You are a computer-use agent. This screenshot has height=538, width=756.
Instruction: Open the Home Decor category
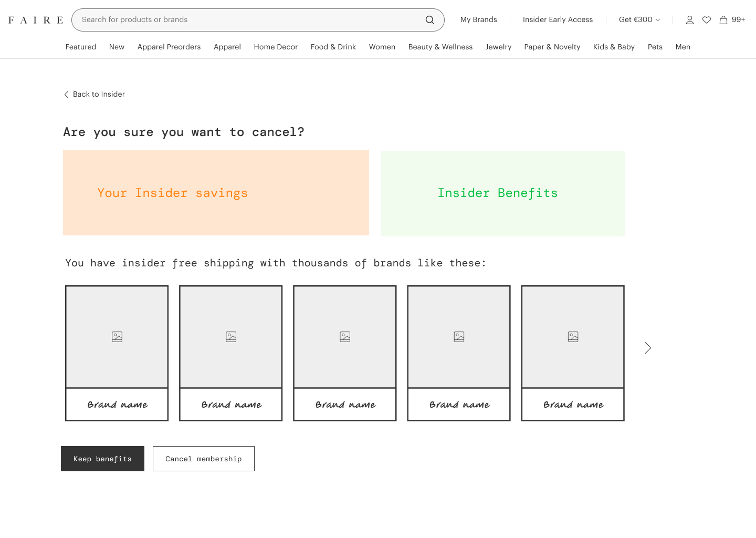pyautogui.click(x=276, y=47)
